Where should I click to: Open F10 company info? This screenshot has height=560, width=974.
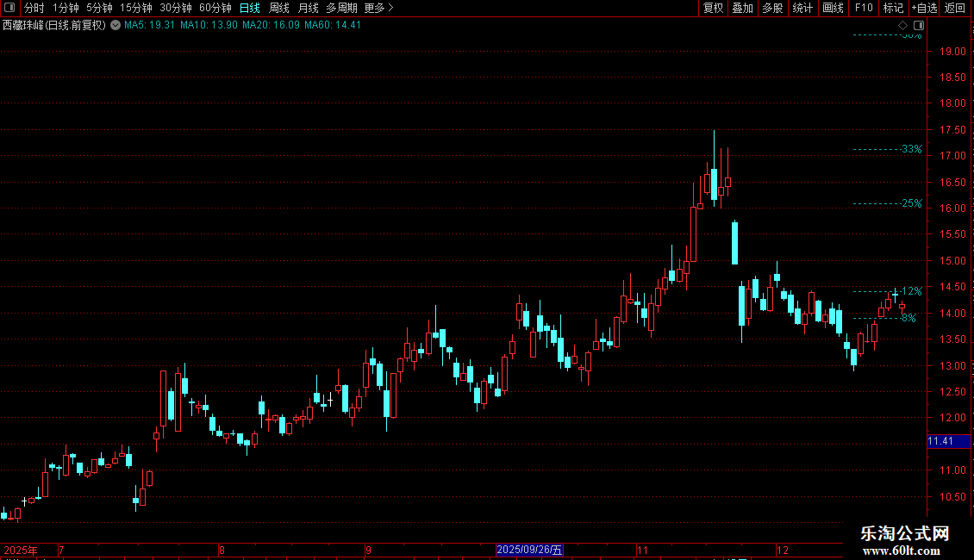pos(864,8)
